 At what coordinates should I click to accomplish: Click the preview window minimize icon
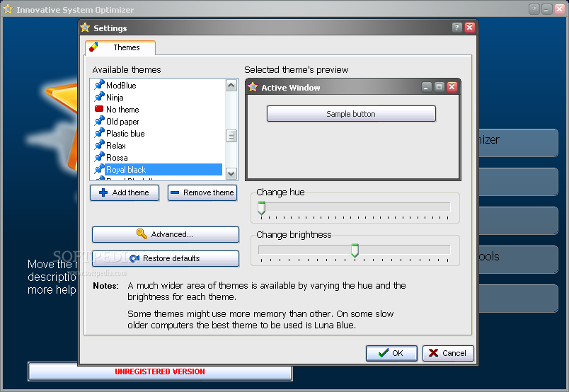(x=426, y=87)
